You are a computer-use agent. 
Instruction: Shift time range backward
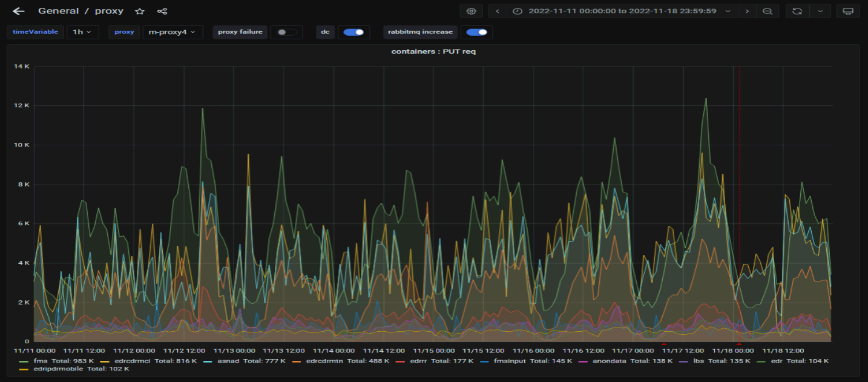tap(498, 11)
